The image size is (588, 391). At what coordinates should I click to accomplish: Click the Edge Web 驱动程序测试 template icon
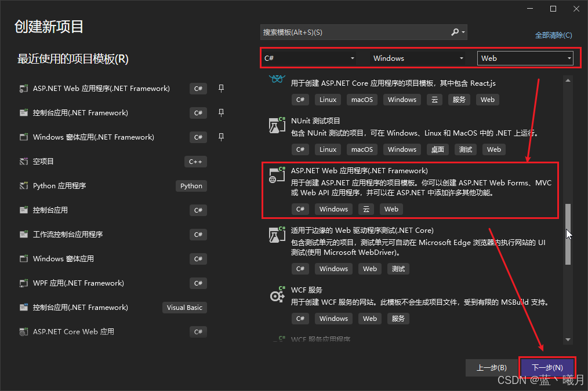point(277,235)
